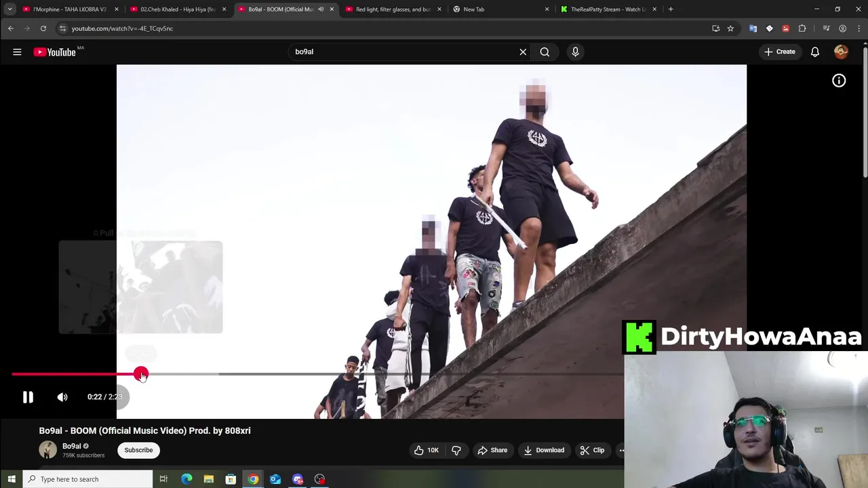Go to the YouTube home logo
This screenshot has width=868, height=488.
[54, 52]
